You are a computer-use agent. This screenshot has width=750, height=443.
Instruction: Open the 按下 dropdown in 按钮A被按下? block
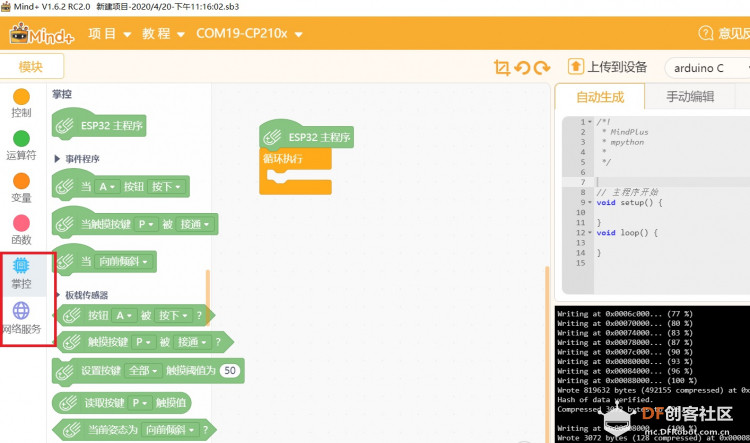[173, 315]
